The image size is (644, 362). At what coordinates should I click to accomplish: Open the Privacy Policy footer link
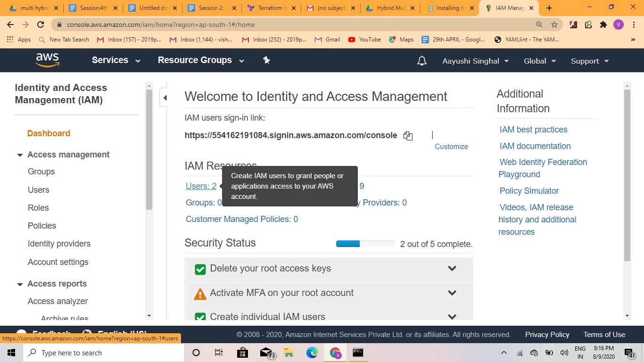pyautogui.click(x=547, y=335)
